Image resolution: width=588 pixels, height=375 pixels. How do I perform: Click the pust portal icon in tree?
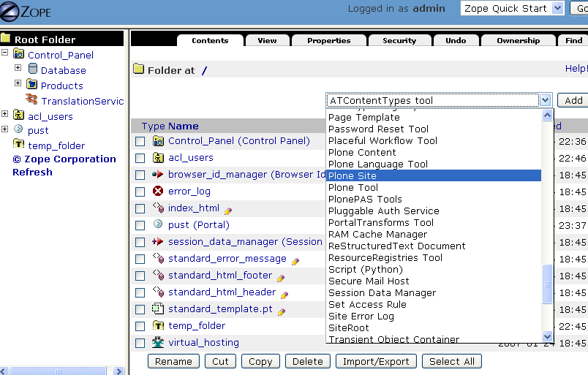click(18, 129)
